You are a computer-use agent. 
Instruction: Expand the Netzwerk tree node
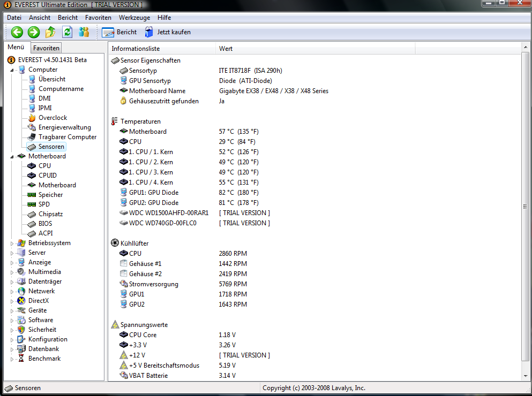point(12,292)
